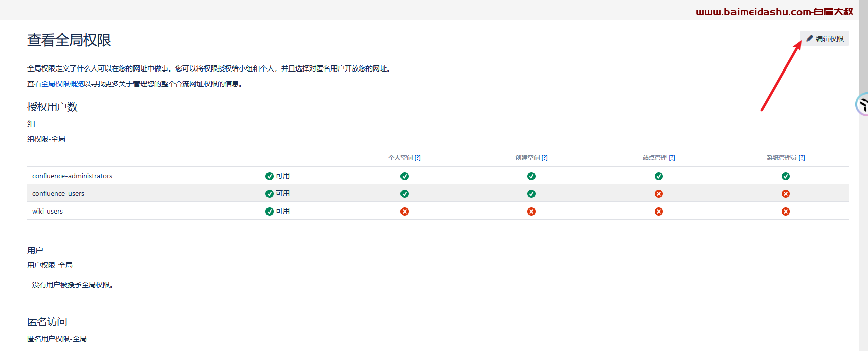
Task: Click green check 可用 icon for confluence-administrators
Action: [270, 176]
